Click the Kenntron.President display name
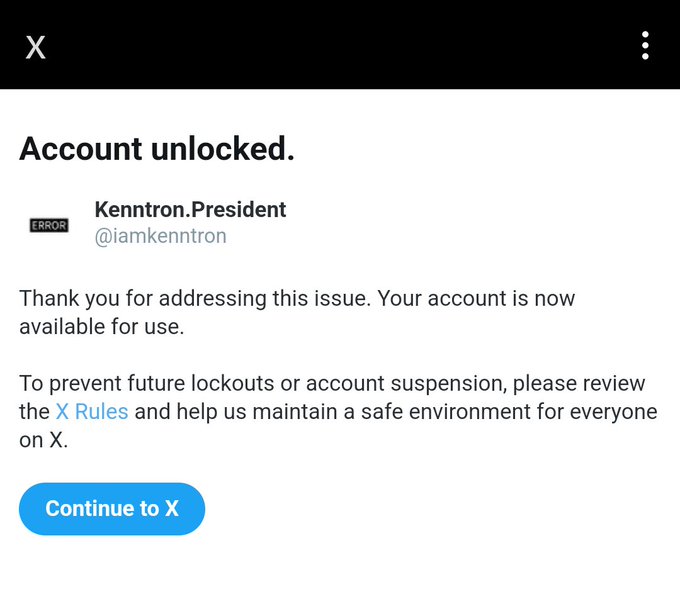Image resolution: width=680 pixels, height=599 pixels. [190, 210]
